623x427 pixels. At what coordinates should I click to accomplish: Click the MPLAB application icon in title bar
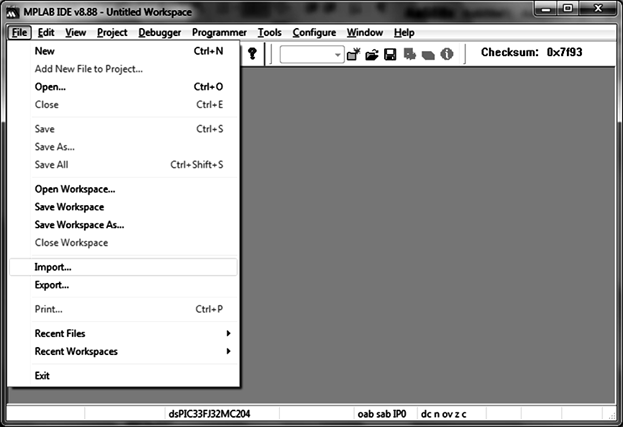point(12,12)
